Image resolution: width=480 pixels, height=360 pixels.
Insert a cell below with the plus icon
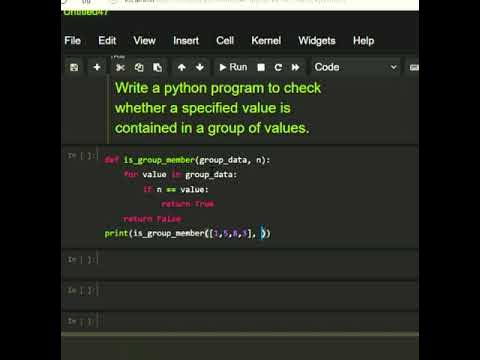pos(97,67)
